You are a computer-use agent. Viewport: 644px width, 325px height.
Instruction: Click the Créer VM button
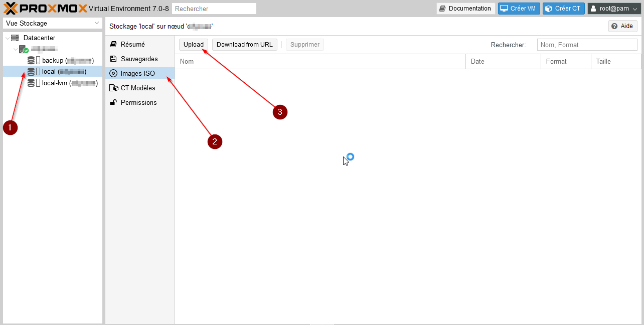tap(519, 9)
